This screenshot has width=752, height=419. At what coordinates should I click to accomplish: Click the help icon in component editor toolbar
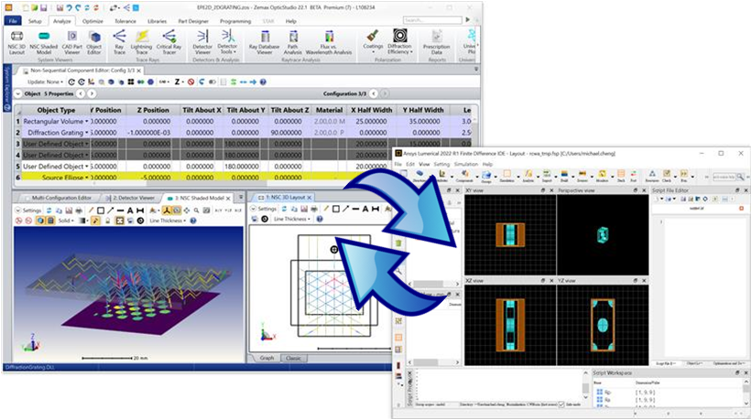pos(263,82)
